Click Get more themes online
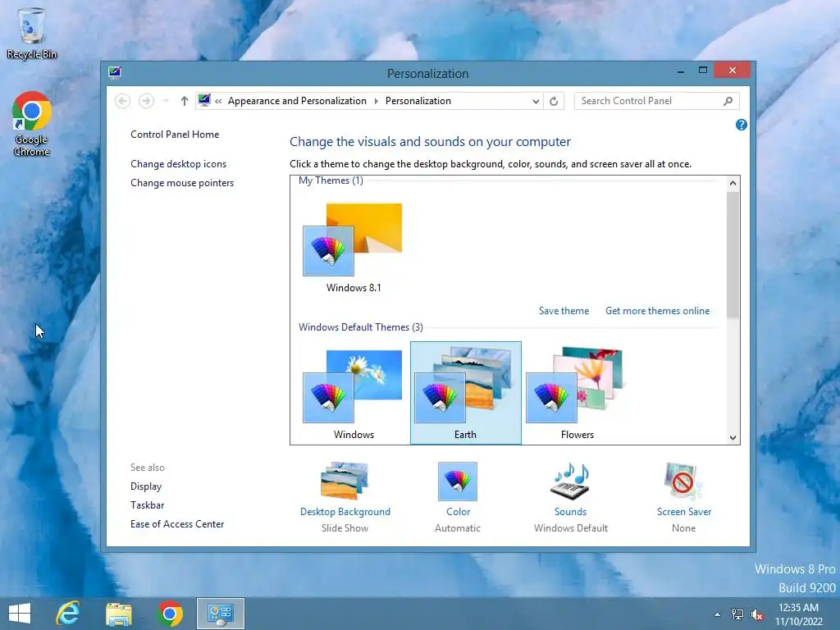The height and width of the screenshot is (630, 840). tap(657, 311)
